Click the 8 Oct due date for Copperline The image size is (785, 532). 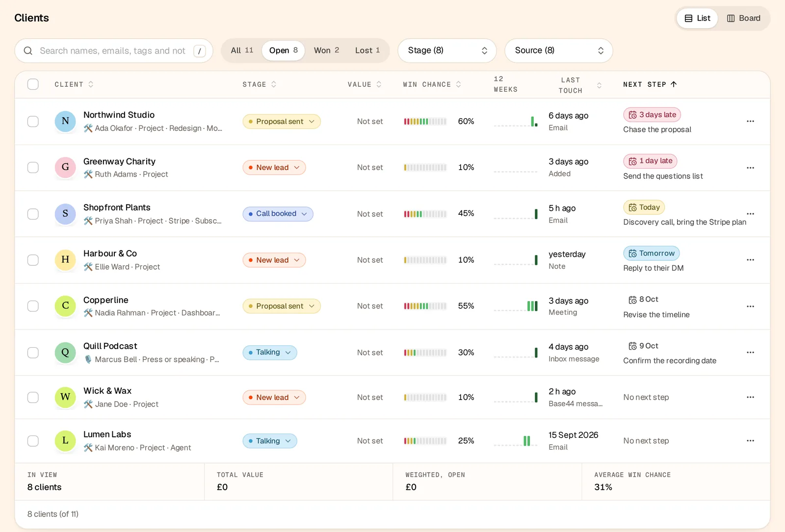tap(644, 300)
